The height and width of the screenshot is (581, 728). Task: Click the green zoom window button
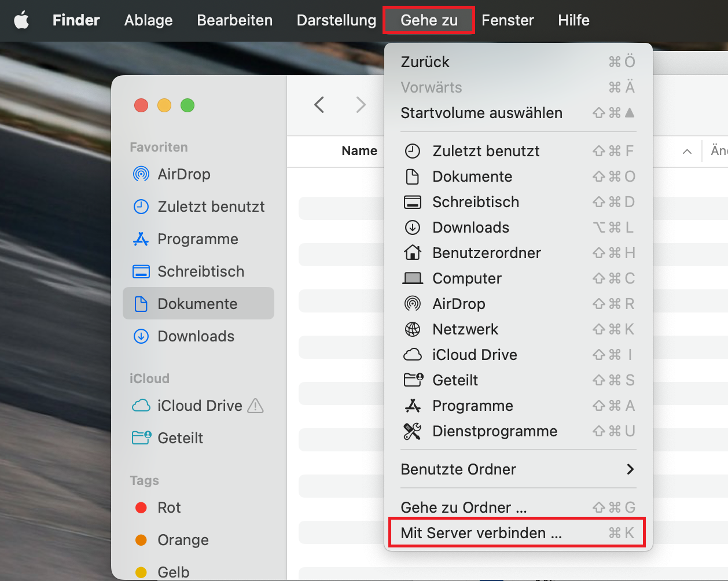click(187, 105)
